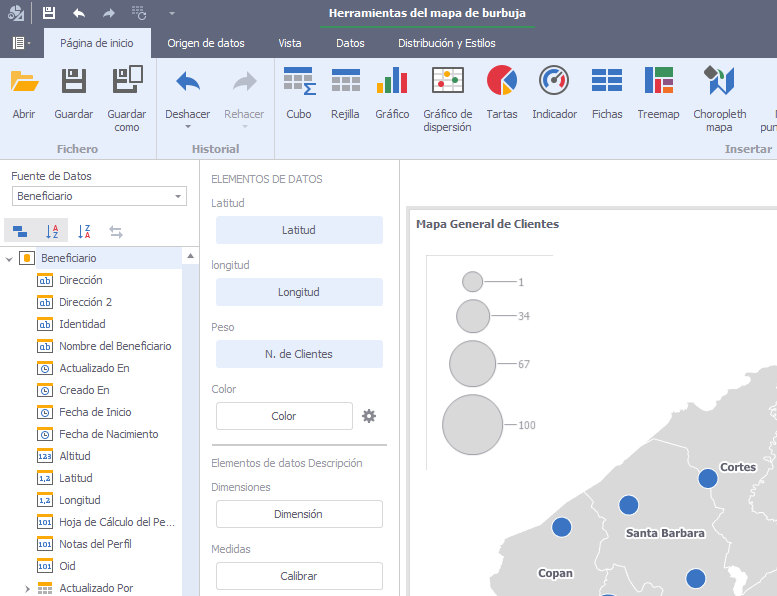Open color options gear icon

(x=369, y=416)
